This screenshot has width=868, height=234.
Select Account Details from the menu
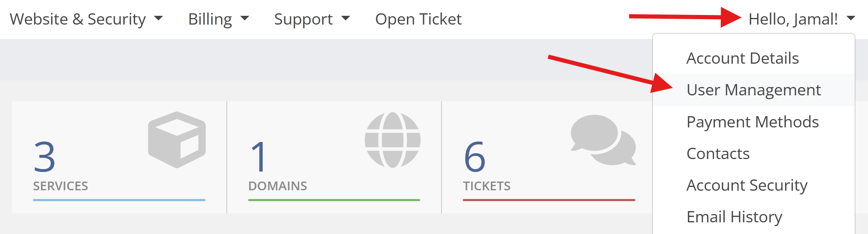[743, 58]
